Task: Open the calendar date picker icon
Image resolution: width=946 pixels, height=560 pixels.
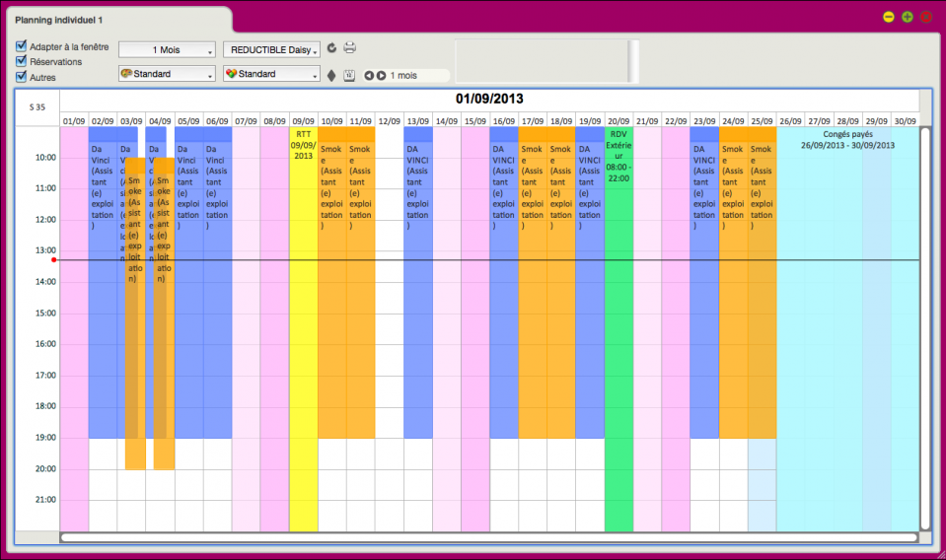Action: coord(349,75)
